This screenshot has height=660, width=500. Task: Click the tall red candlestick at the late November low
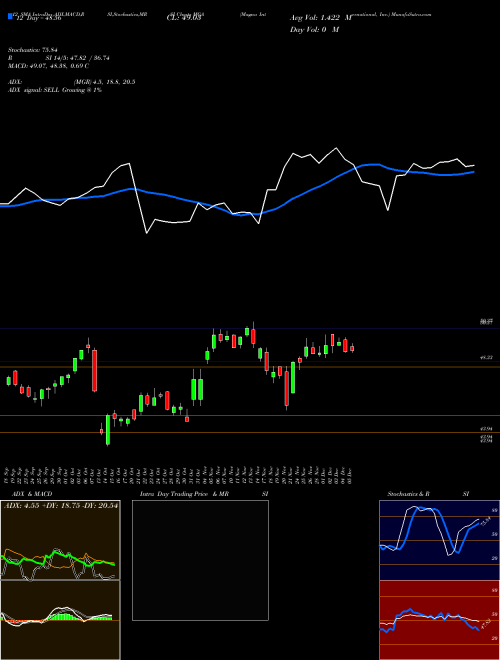287,388
